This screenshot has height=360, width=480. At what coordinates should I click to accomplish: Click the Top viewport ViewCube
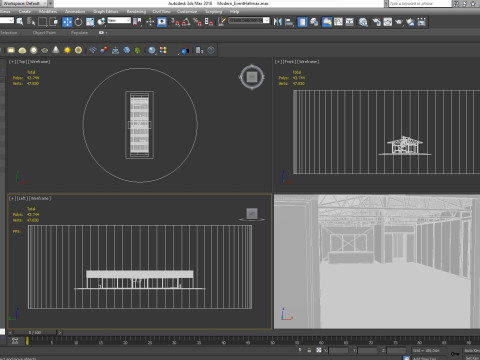click(252, 77)
